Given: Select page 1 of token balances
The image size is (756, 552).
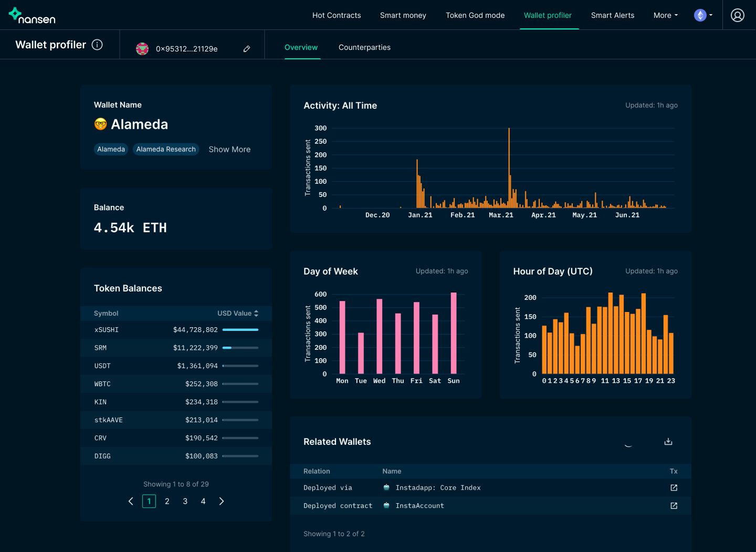Looking at the screenshot, I should (149, 501).
